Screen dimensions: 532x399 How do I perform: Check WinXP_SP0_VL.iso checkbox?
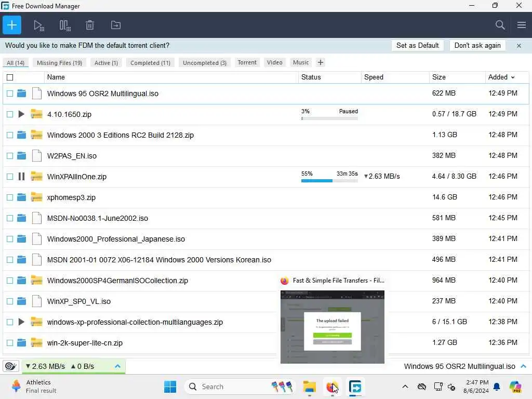10,301
